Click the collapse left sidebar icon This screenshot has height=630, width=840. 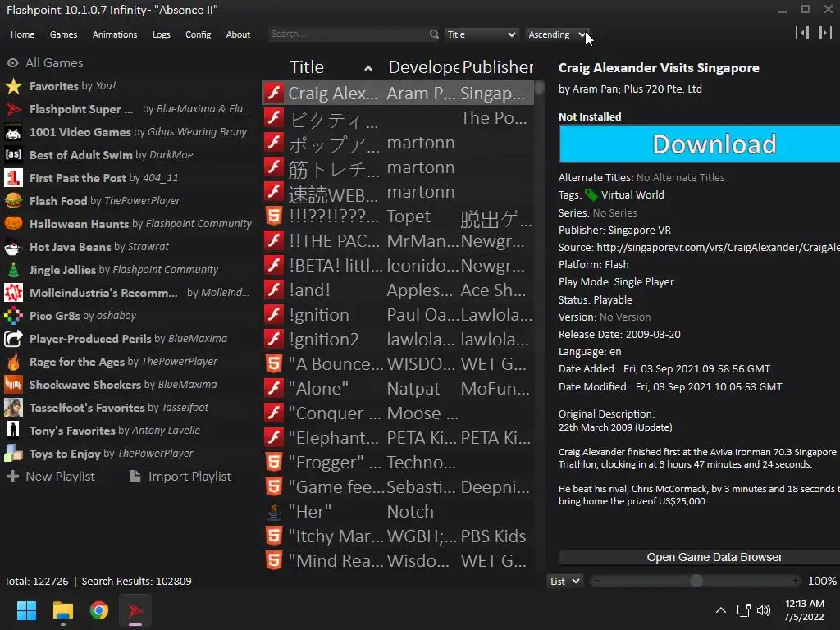(802, 33)
